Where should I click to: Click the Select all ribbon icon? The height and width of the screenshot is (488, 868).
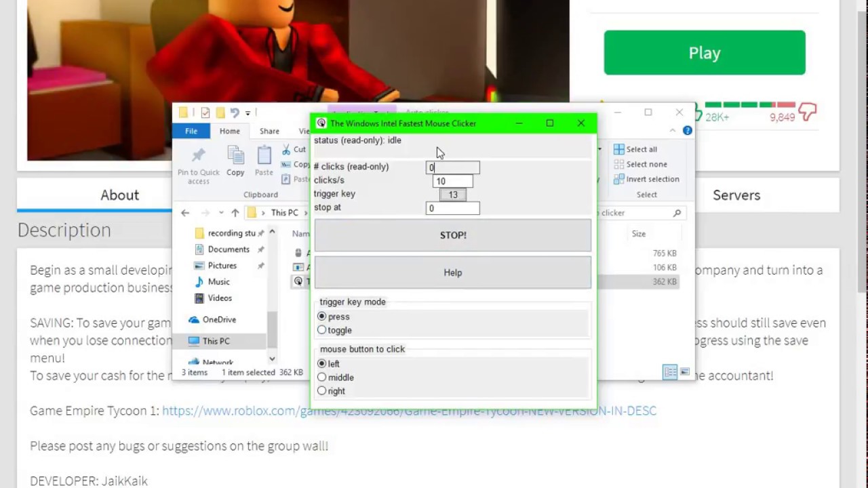618,149
